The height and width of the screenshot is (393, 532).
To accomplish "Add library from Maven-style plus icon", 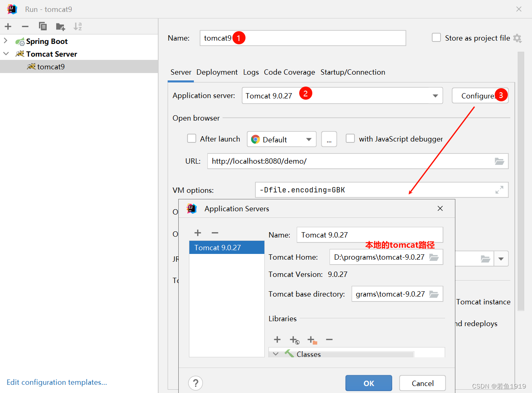I will [x=295, y=340].
